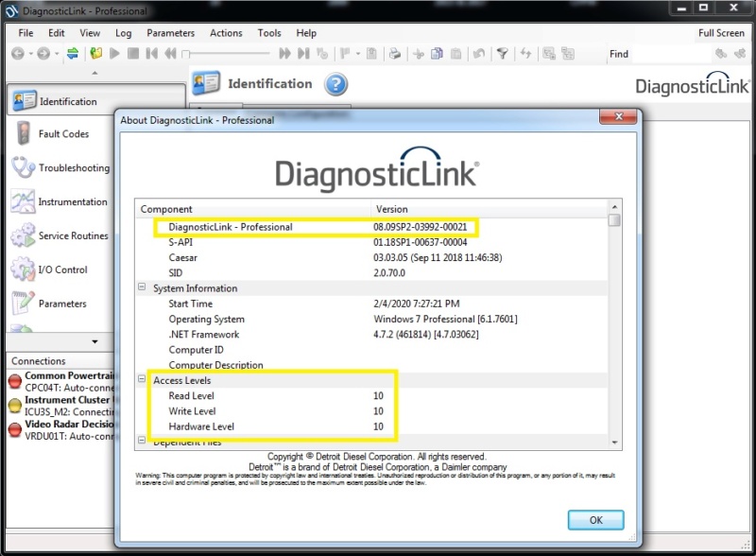The width and height of the screenshot is (756, 556).
Task: Click the Paste clipboard icon
Action: tap(455, 54)
